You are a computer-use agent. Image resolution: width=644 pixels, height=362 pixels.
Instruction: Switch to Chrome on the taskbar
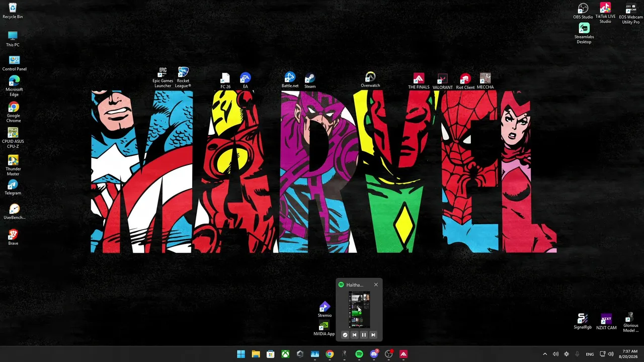point(330,354)
